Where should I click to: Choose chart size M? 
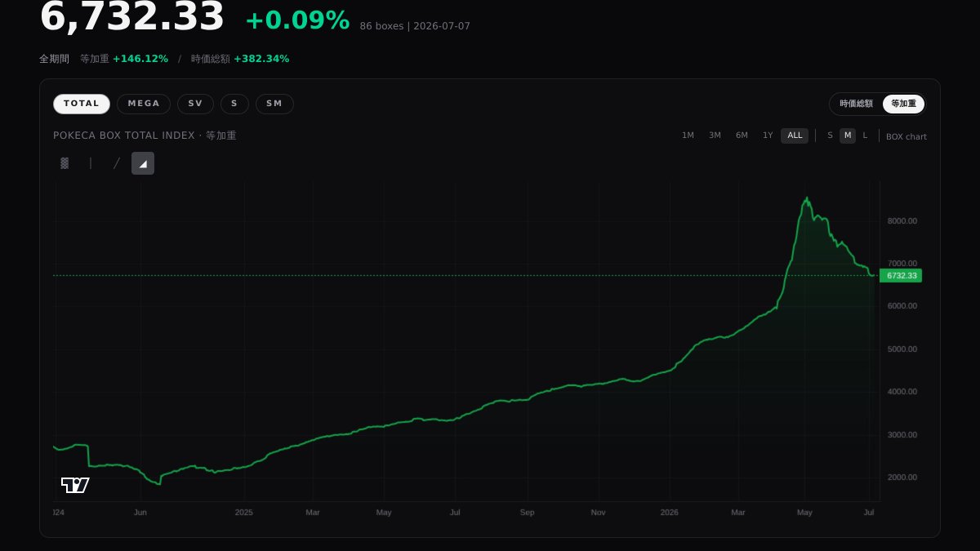click(848, 136)
